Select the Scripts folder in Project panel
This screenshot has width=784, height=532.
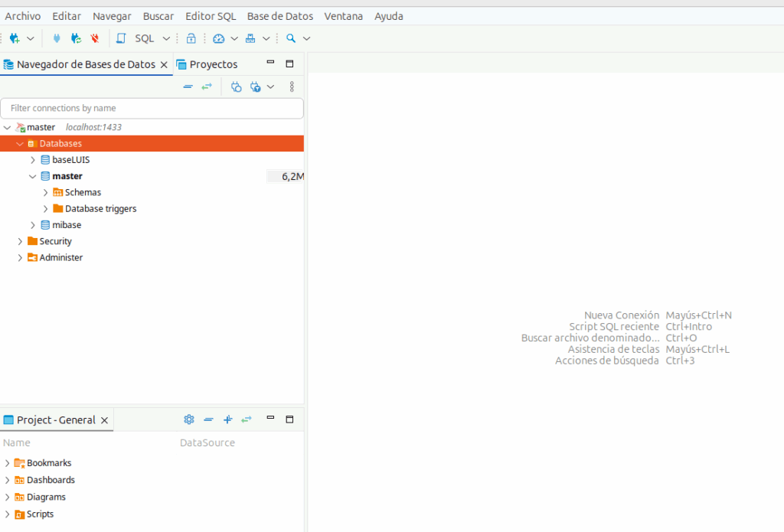[x=40, y=514]
